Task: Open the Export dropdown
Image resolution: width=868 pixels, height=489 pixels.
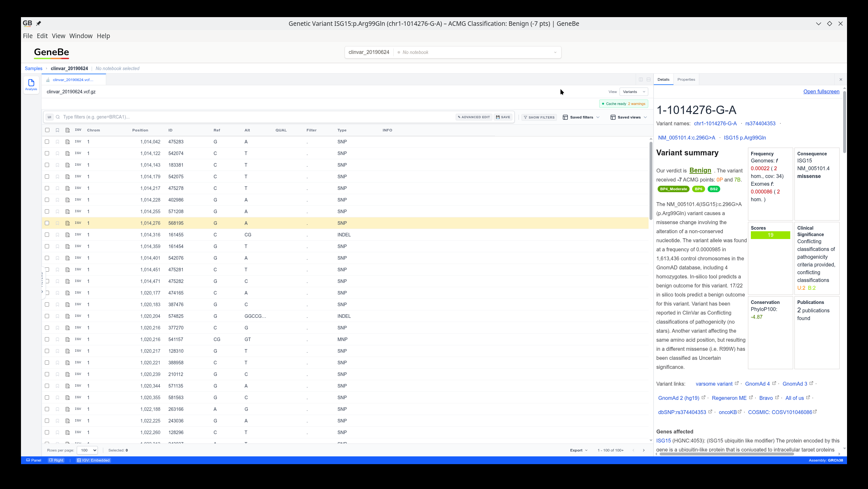Action: point(579,450)
